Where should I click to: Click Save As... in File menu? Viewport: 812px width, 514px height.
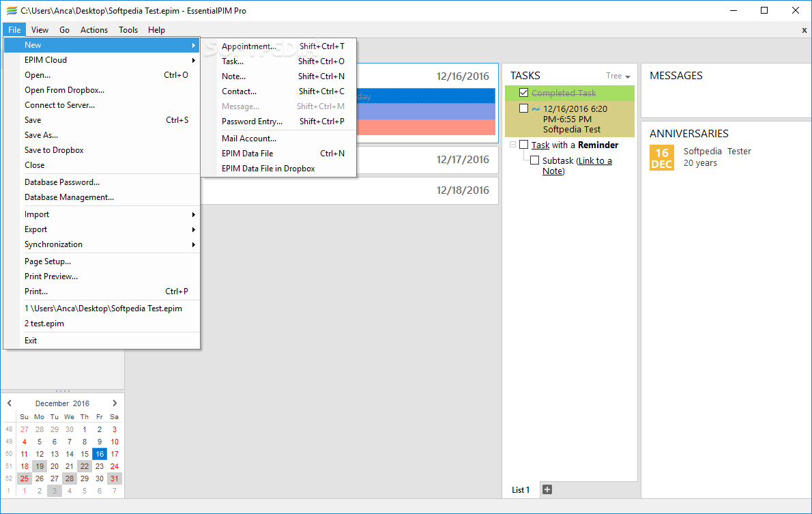click(102, 135)
